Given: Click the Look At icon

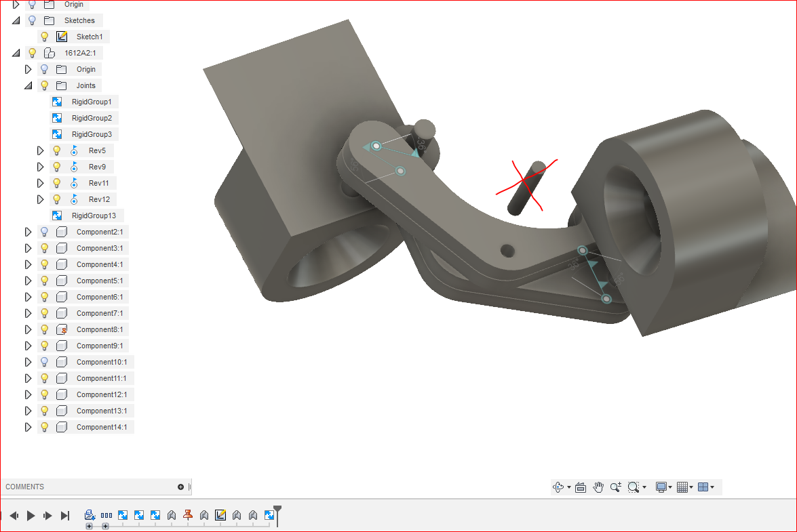Looking at the screenshot, I should [581, 487].
